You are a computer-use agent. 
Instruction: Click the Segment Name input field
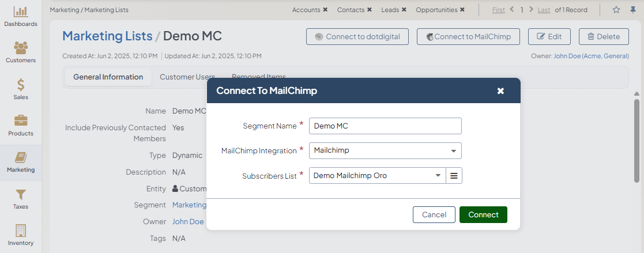click(x=385, y=126)
